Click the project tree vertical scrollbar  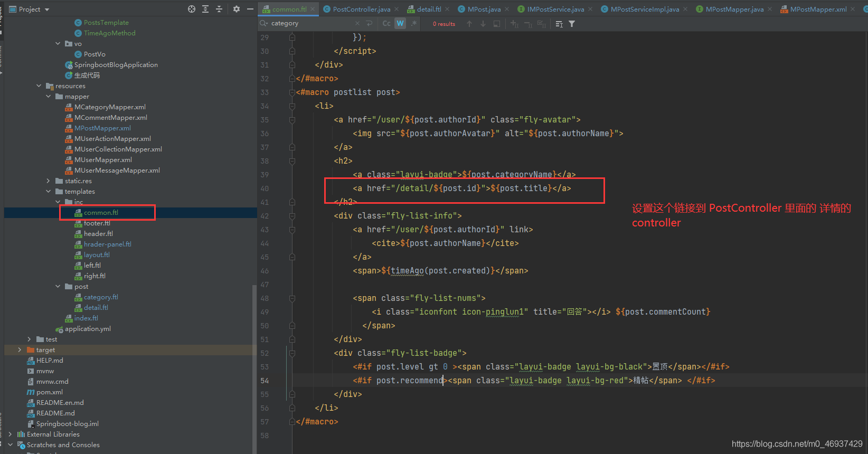[x=254, y=370]
